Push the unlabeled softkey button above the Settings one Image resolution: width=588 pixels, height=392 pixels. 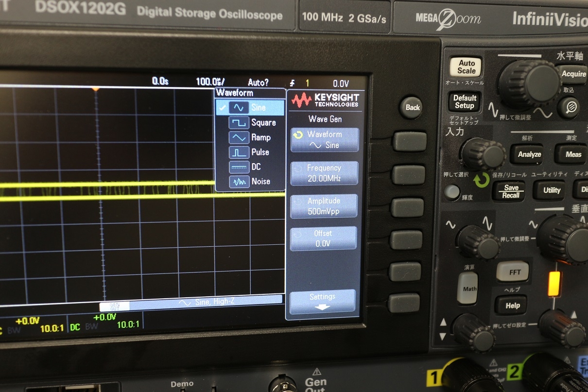point(405,272)
